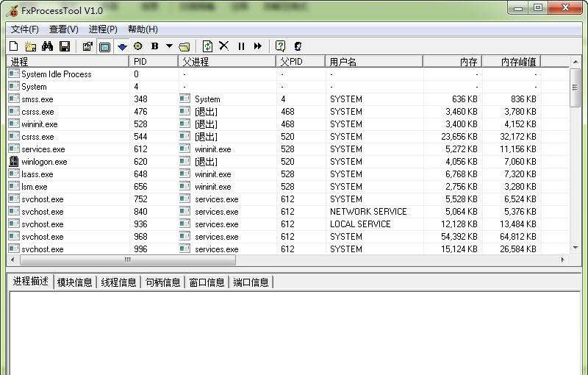
Task: Open the 查看(V) menu
Action: click(64, 29)
